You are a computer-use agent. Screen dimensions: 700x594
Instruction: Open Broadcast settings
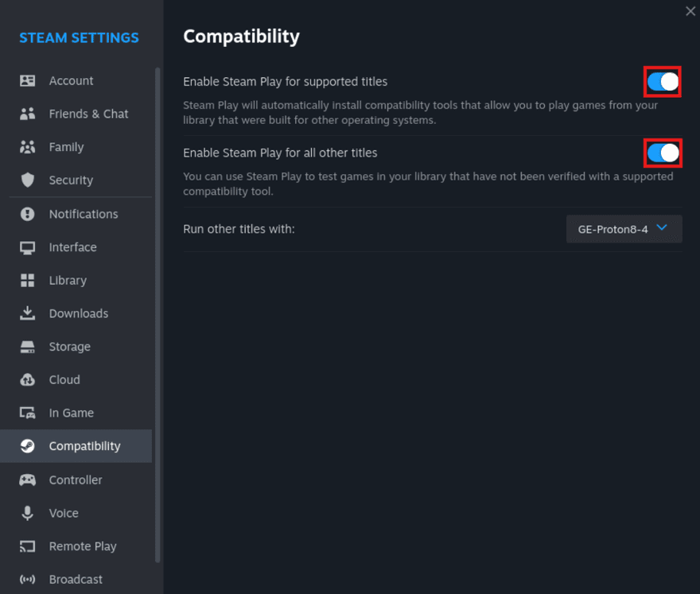point(76,579)
